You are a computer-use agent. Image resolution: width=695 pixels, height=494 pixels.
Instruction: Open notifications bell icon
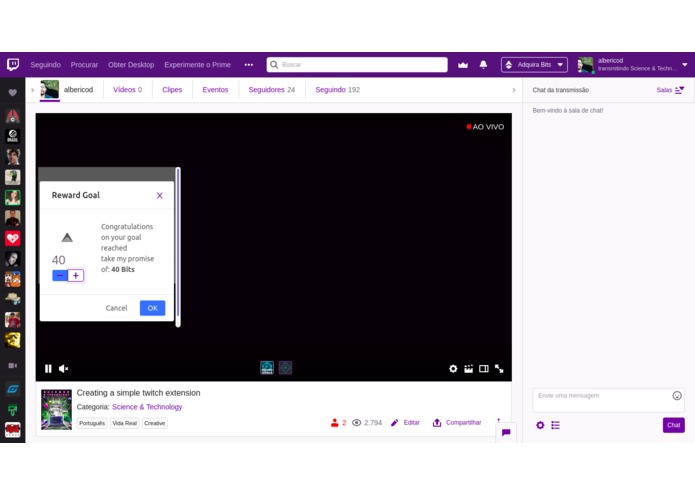(483, 65)
